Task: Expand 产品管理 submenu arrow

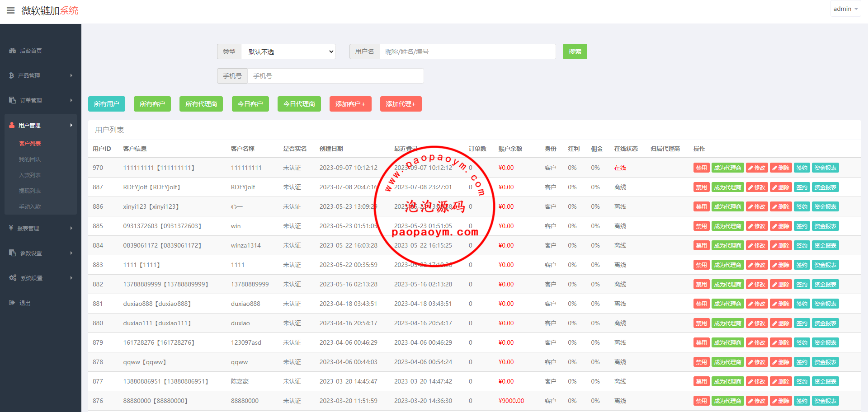Action: (71, 75)
